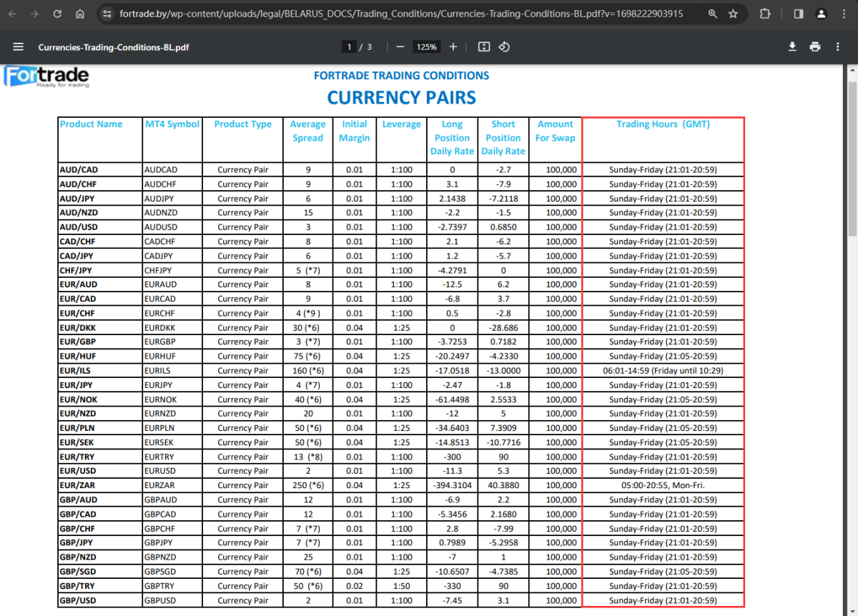Click the Fit to page icon
The height and width of the screenshot is (616, 858).
[x=484, y=47]
